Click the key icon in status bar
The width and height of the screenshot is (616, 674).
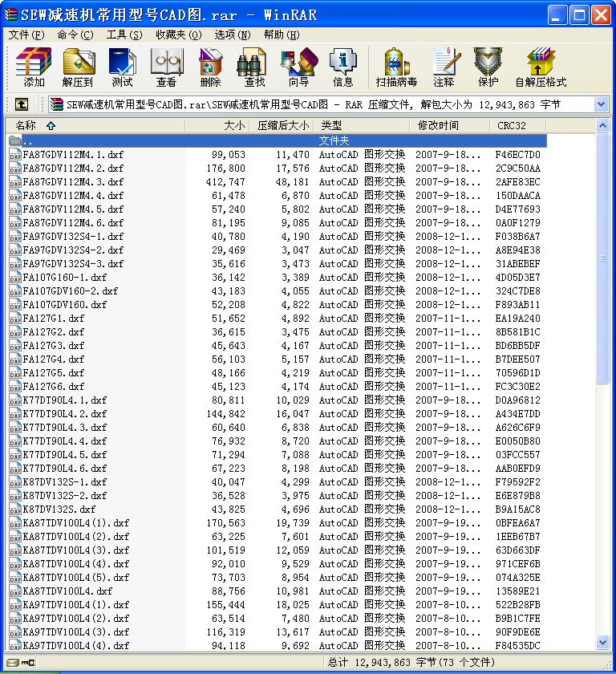click(29, 663)
